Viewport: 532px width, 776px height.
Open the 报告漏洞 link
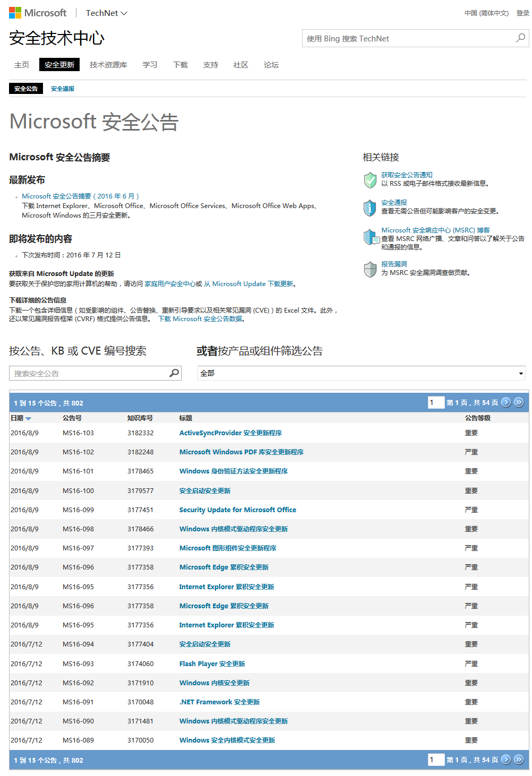(394, 264)
